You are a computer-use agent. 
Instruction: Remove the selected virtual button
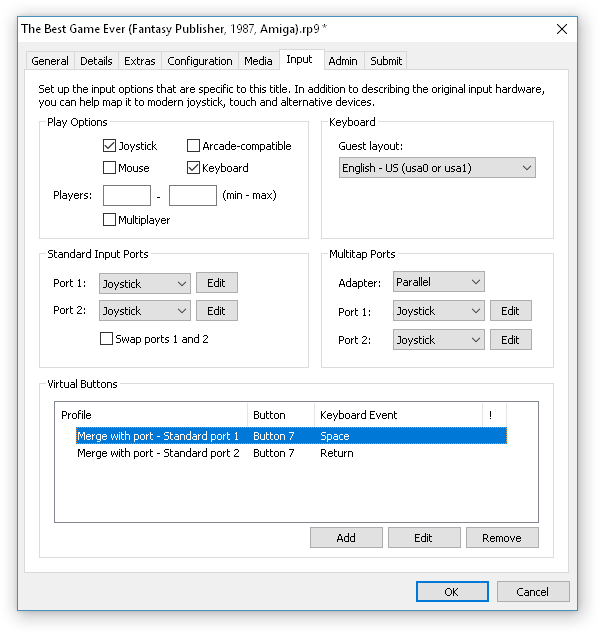(502, 538)
